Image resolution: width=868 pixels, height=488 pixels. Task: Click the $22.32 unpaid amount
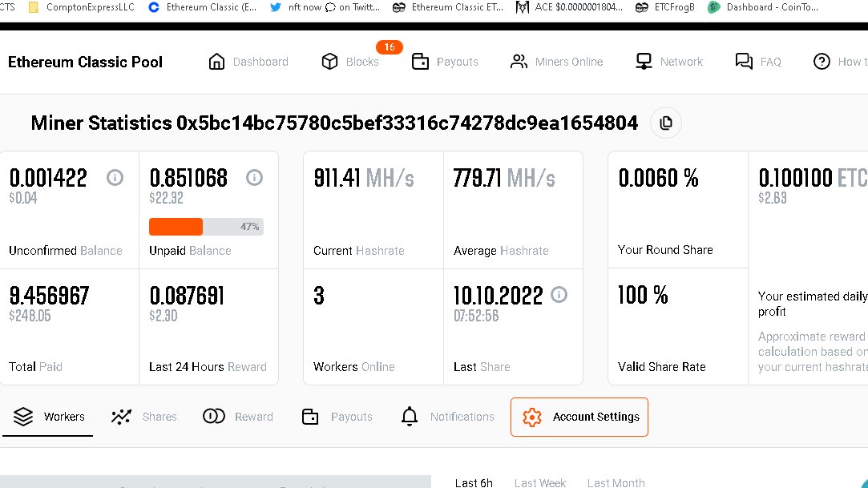[x=166, y=198]
